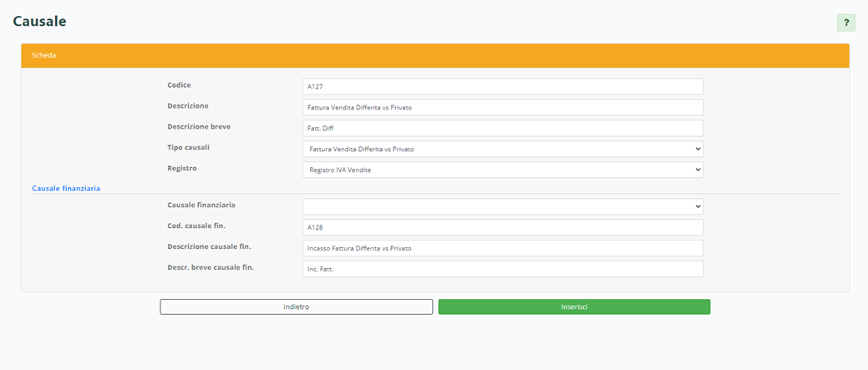
Task: Click the Cod. causale fin. field with A128
Action: [502, 227]
